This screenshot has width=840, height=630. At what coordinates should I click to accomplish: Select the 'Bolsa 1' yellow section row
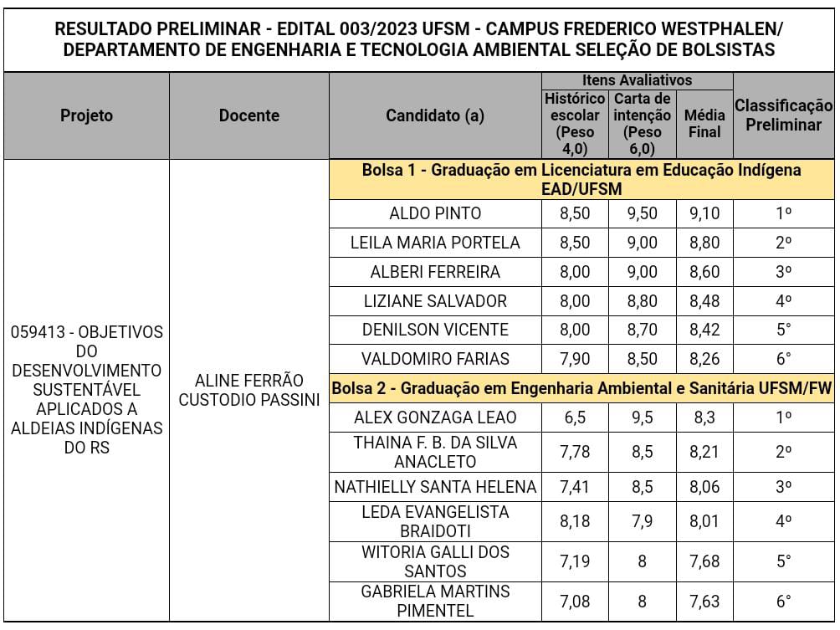click(581, 180)
